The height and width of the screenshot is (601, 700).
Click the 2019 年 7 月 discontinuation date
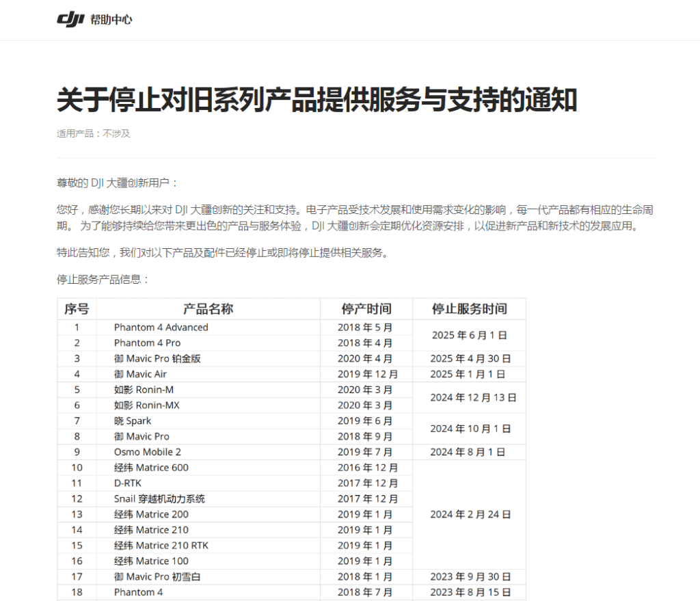(x=365, y=452)
